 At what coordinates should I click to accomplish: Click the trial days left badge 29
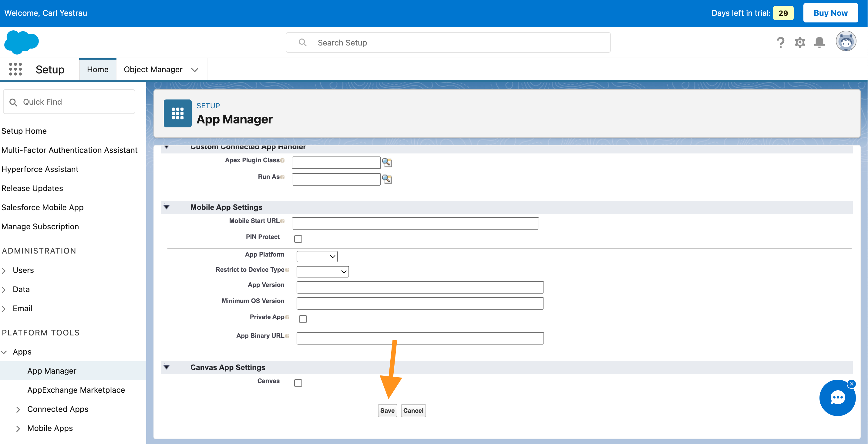pos(783,13)
